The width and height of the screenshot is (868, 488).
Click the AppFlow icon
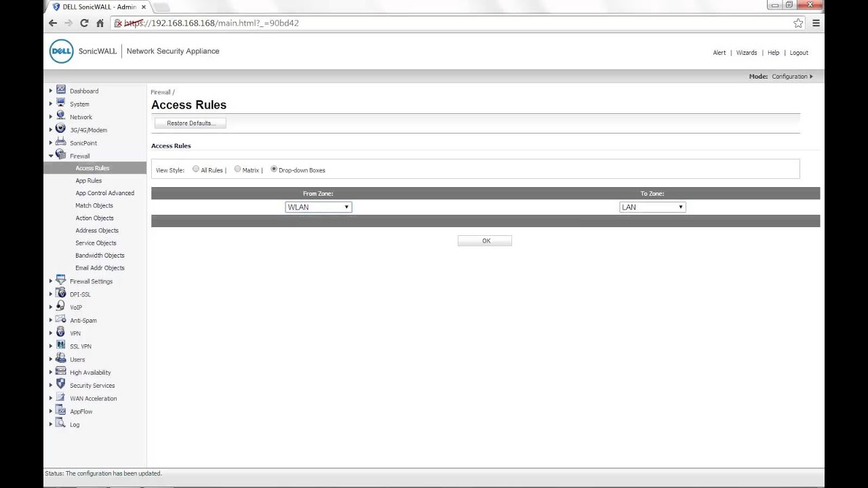click(x=61, y=411)
